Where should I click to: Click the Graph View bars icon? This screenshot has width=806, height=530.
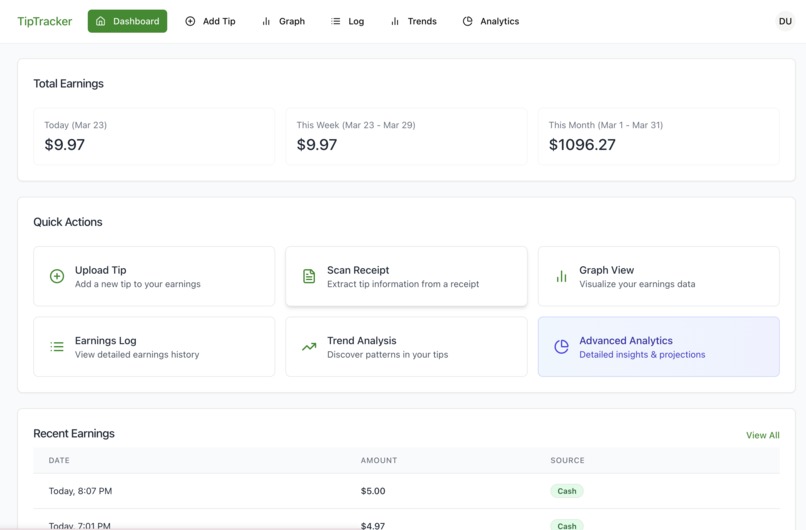tap(561, 276)
